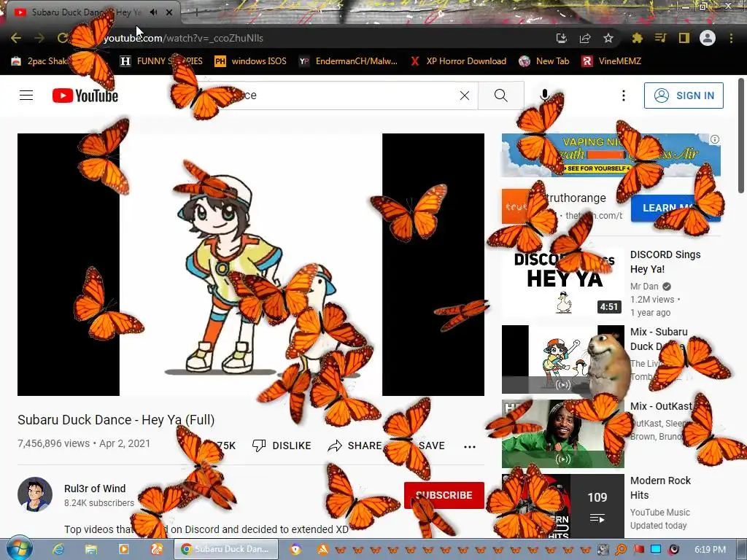Share this page using the share icon
Screen dimensions: 747x560
pyautogui.click(x=585, y=38)
